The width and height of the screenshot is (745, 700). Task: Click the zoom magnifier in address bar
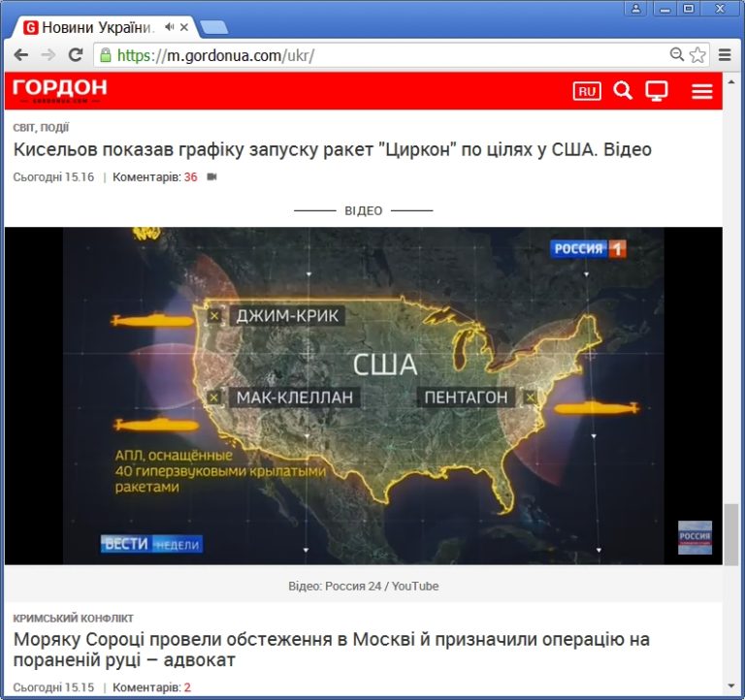(677, 55)
